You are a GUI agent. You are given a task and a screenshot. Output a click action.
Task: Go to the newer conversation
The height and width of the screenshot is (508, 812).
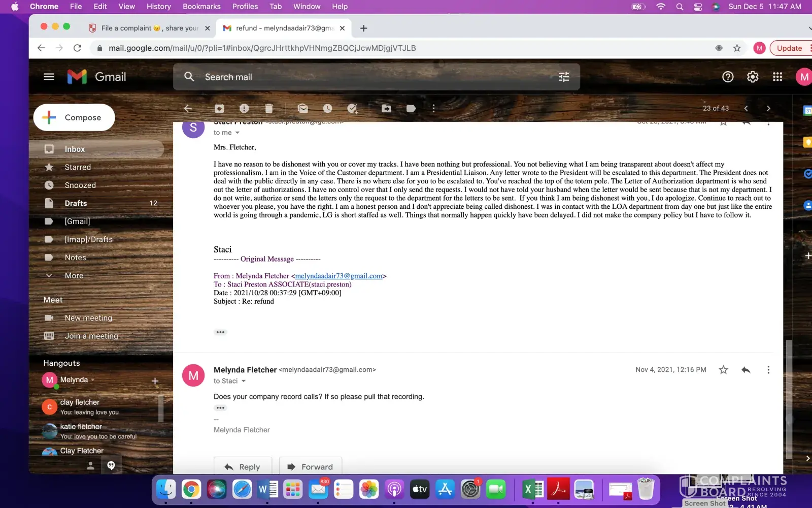pyautogui.click(x=746, y=108)
